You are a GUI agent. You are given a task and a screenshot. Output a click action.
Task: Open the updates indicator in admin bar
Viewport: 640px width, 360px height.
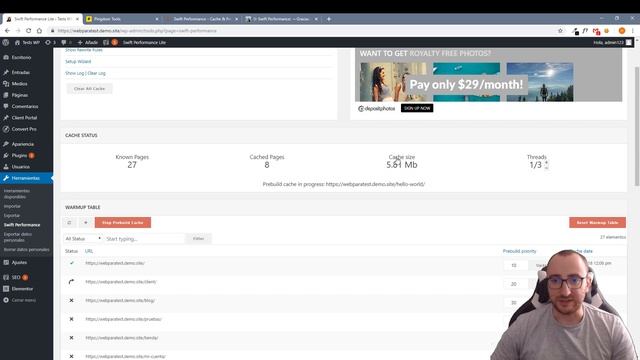[x=50, y=42]
